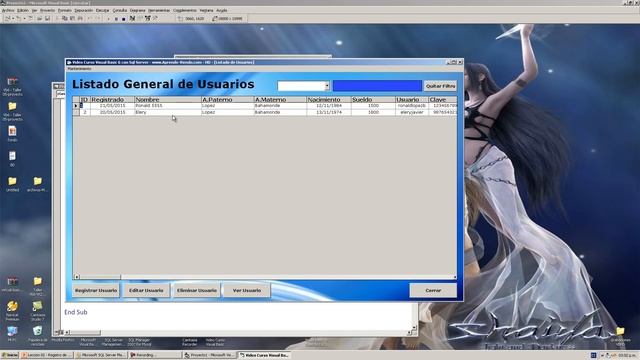Image resolution: width=640 pixels, height=360 pixels.
Task: Click the Cerrar button
Action: click(x=433, y=291)
